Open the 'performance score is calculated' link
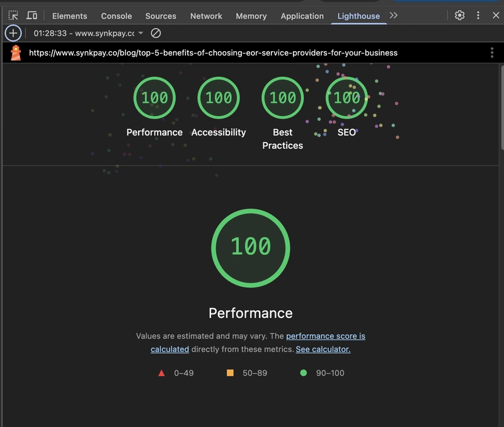 (x=325, y=336)
